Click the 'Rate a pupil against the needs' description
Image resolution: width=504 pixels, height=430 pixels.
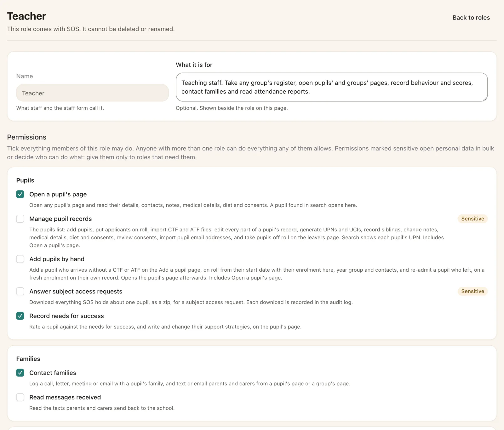pyautogui.click(x=165, y=327)
